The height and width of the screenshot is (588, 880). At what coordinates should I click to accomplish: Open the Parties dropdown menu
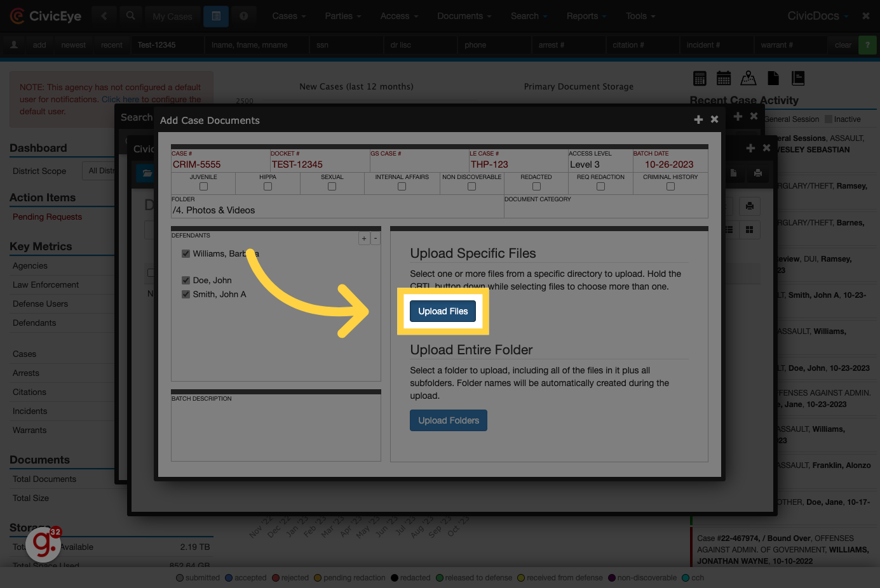(342, 16)
